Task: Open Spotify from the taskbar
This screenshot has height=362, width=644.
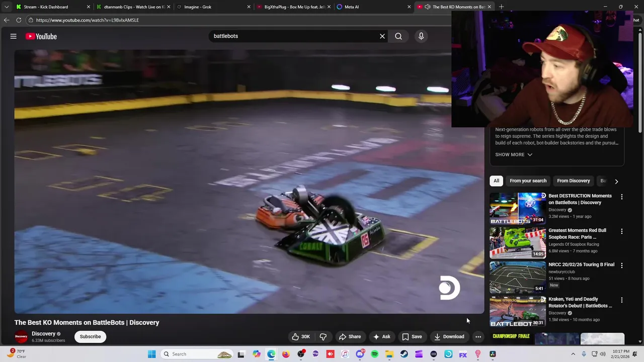Action: pos(375,354)
